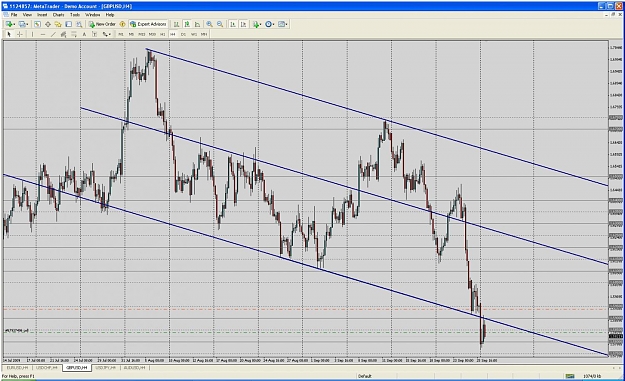This screenshot has height=381, width=625.
Task: Open the New Chart dropdown arrow
Action: 14,24
